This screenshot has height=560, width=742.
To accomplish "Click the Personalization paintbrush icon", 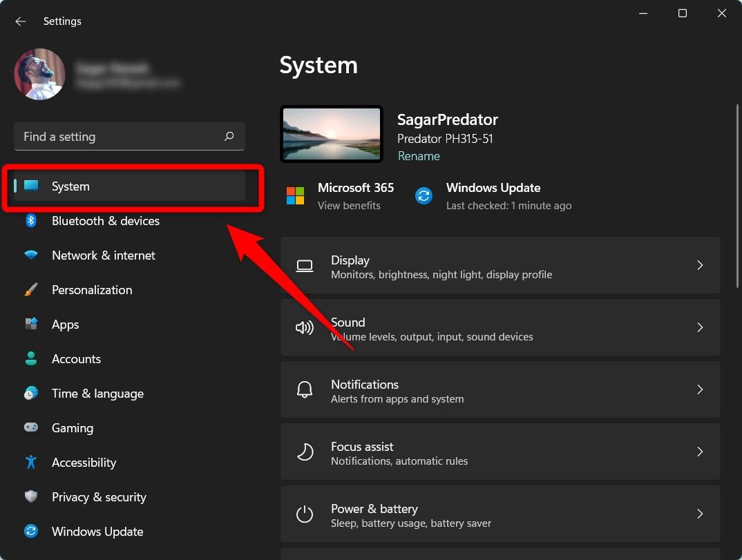I will [31, 290].
